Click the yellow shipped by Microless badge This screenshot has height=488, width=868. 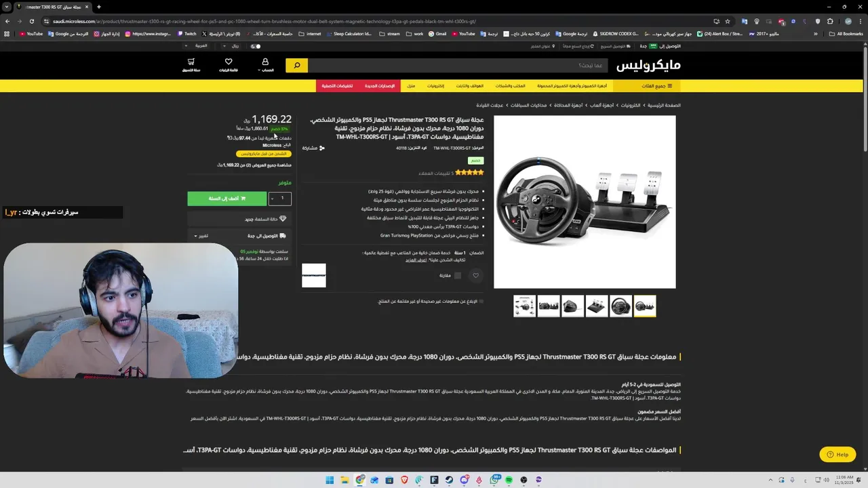264,154
